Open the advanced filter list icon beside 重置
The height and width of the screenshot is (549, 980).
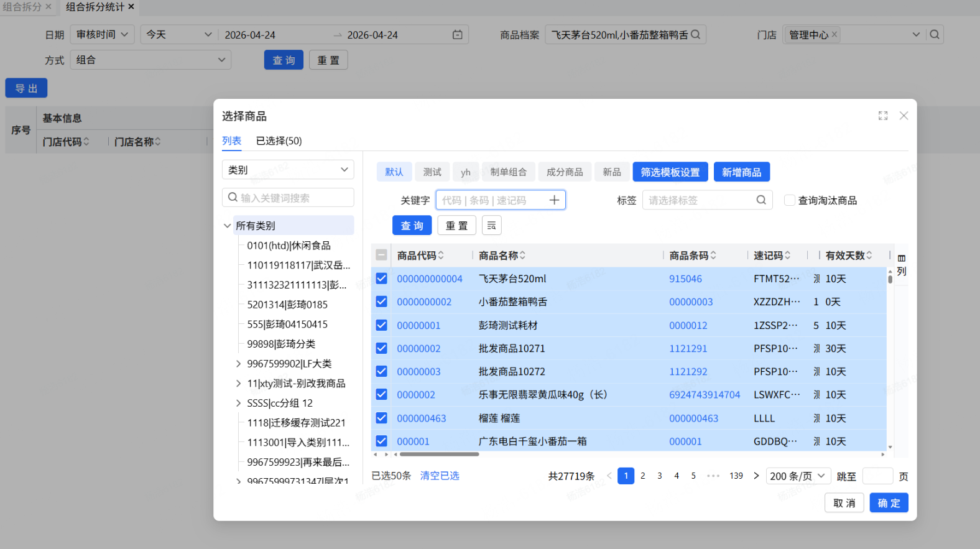(491, 226)
